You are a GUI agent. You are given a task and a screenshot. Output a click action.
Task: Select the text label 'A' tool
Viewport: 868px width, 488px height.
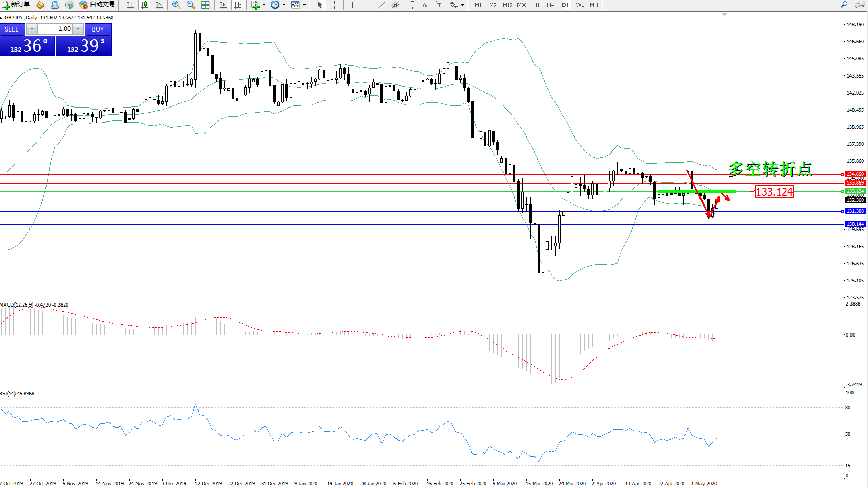[x=424, y=5]
